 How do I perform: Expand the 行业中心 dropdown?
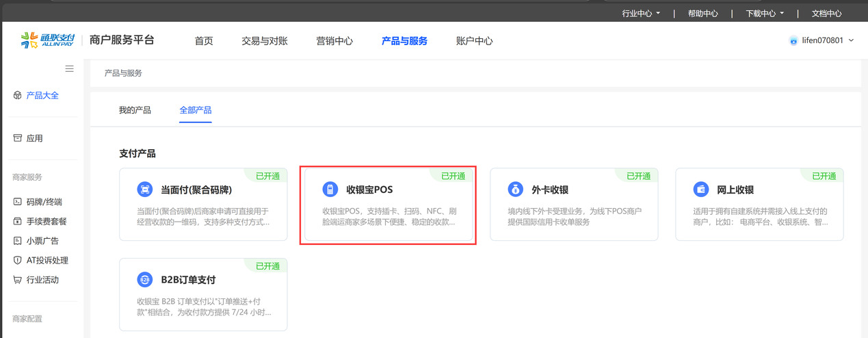click(x=641, y=13)
